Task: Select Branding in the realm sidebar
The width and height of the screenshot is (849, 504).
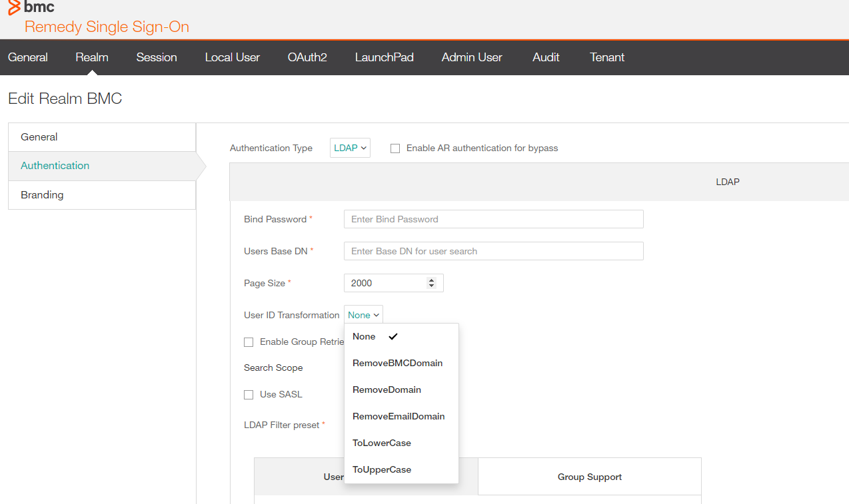Action: [x=102, y=195]
